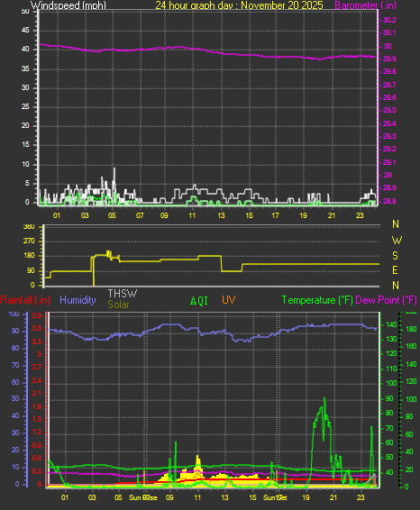Click hour 21 on bottom graph axis

[333, 497]
